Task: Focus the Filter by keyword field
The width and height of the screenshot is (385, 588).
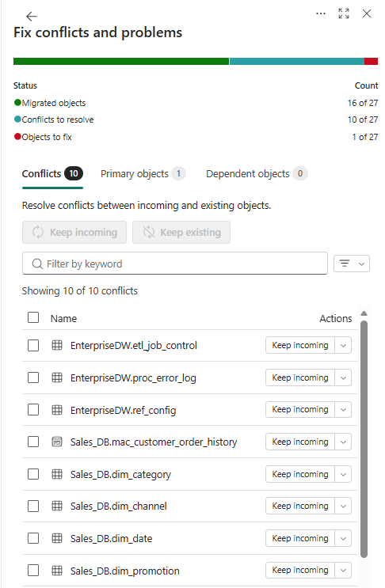Action: point(175,264)
